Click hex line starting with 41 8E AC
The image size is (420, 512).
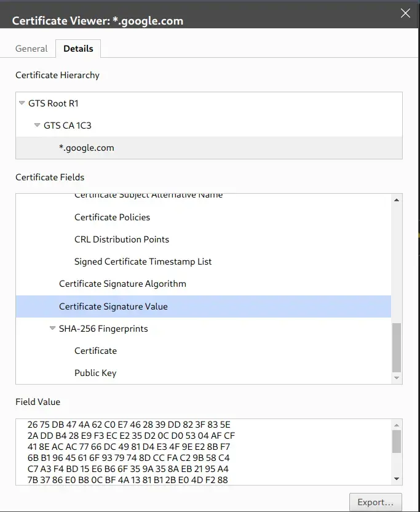(129, 447)
